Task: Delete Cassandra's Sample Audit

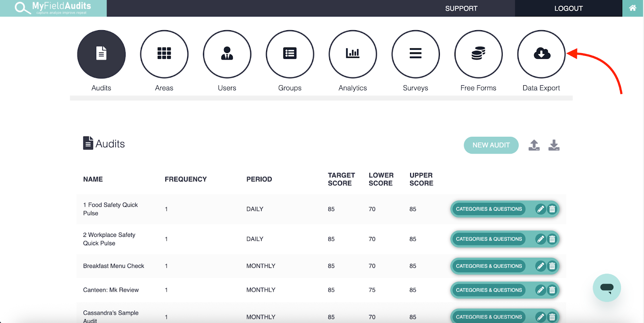Action: (x=552, y=317)
